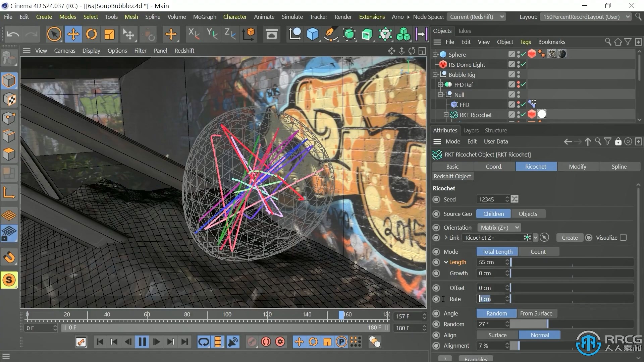Open the MoGraph menu

click(205, 17)
